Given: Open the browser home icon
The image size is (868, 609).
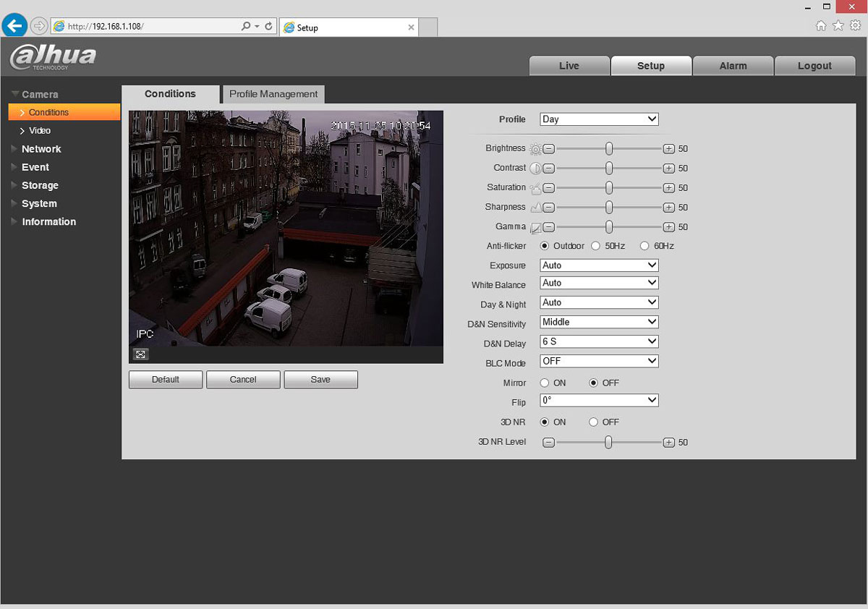Looking at the screenshot, I should click(821, 25).
